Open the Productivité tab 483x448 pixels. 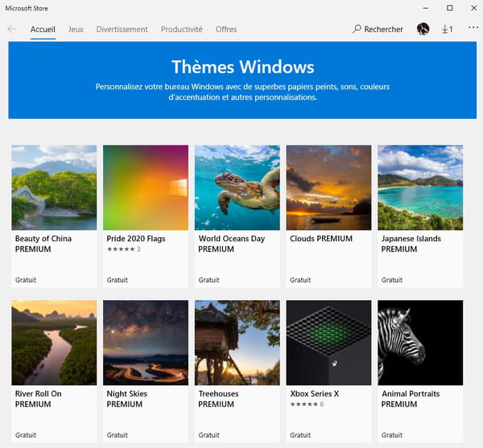[x=182, y=29]
